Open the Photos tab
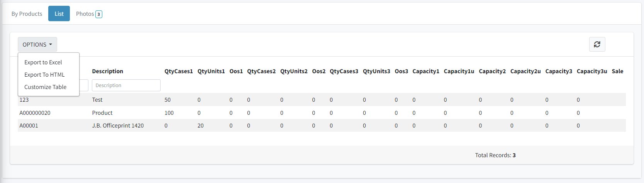This screenshot has width=644, height=183. click(85, 14)
